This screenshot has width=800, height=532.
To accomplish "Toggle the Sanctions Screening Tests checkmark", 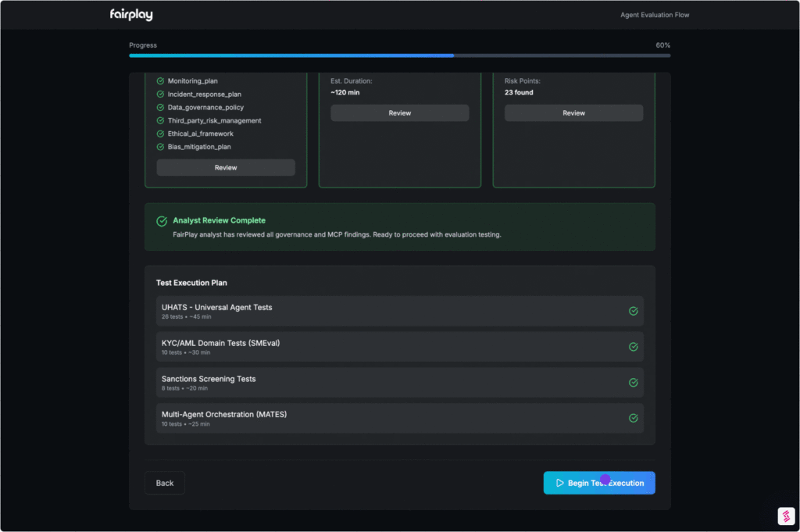I will (633, 383).
